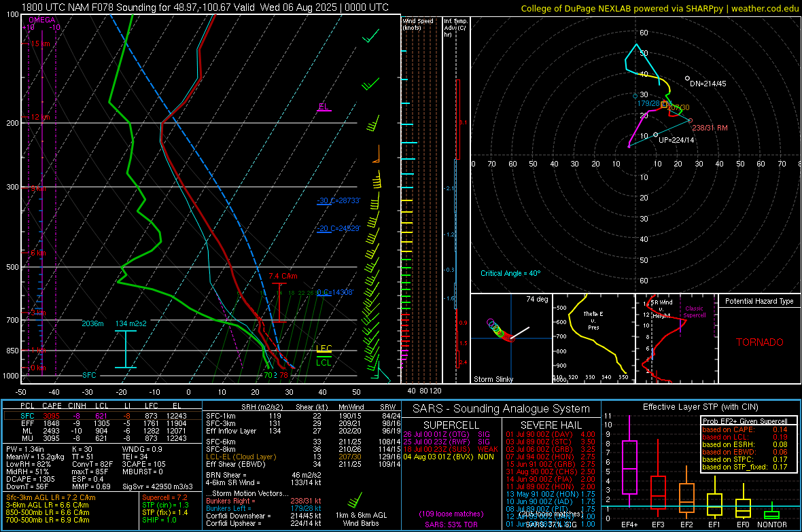This screenshot has height=532, width=802.
Task: Click the magenta 'Classic Supercell' label
Action: coord(695,312)
